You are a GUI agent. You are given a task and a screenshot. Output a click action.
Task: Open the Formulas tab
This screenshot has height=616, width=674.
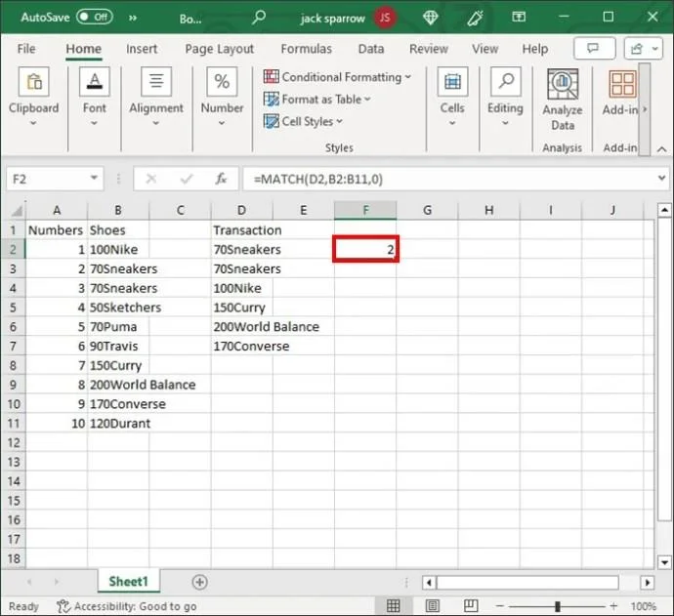click(306, 49)
